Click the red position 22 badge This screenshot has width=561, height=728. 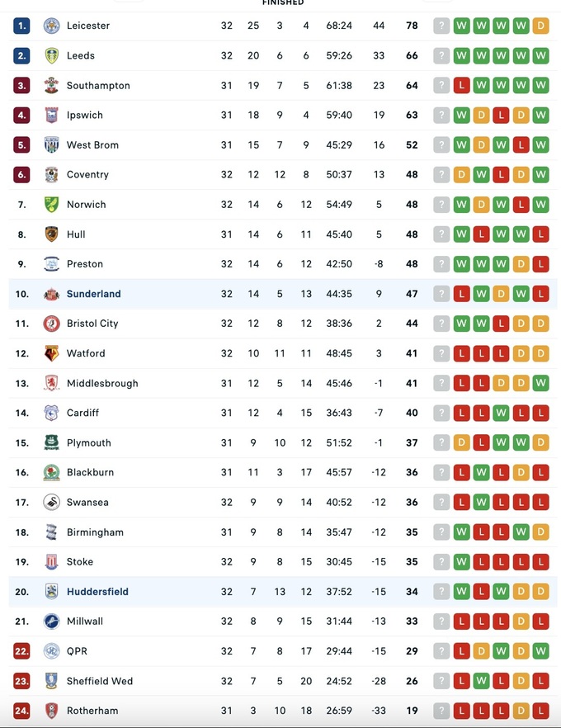point(22,651)
